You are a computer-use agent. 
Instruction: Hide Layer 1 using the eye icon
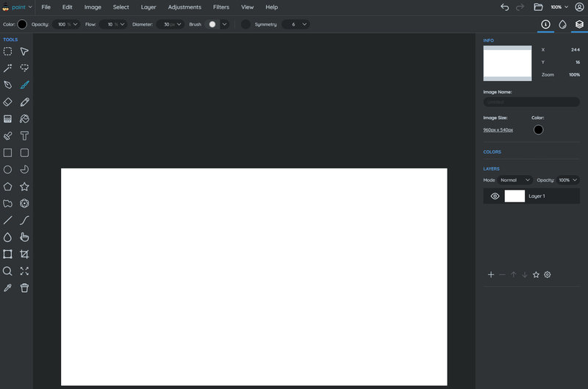[x=495, y=196]
